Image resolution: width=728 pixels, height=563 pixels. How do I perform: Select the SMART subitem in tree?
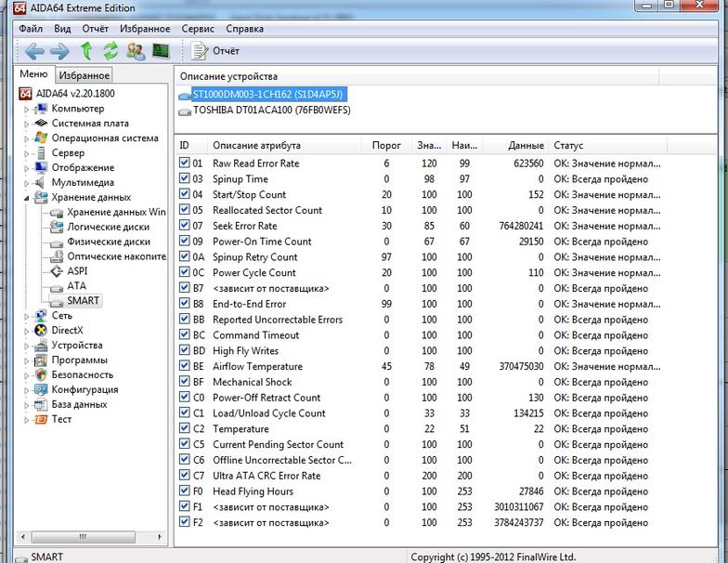[84, 301]
